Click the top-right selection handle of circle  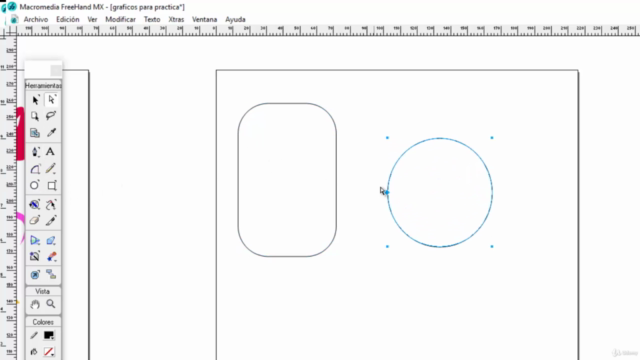(492, 138)
